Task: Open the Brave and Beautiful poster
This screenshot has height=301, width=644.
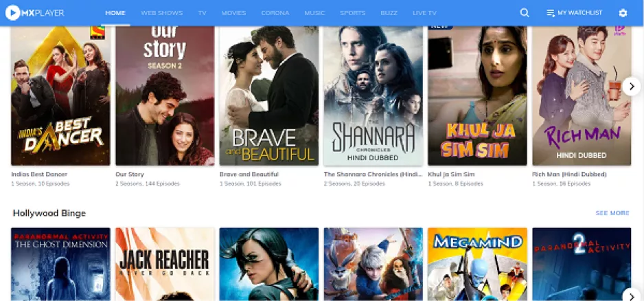Action: pyautogui.click(x=268, y=96)
